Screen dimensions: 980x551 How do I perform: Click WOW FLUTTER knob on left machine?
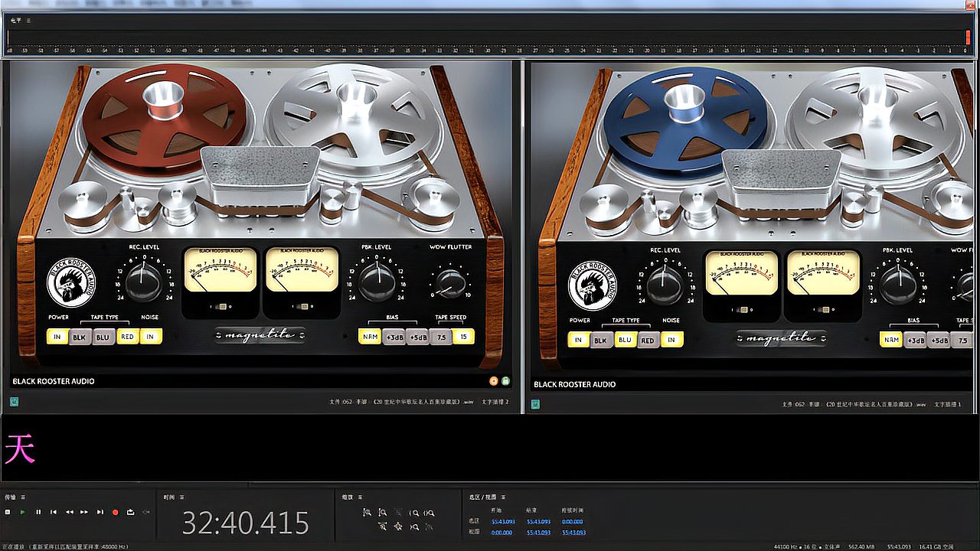449,282
